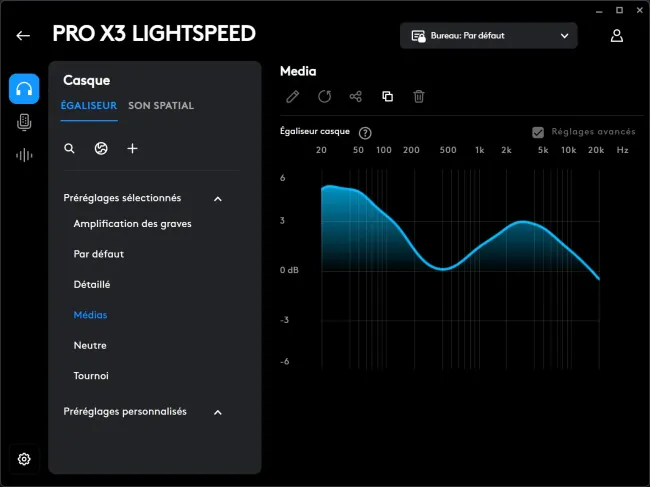Screen dimensions: 650x487
Task: Click the EQ curve peak near 20 Hz
Action: [330, 187]
